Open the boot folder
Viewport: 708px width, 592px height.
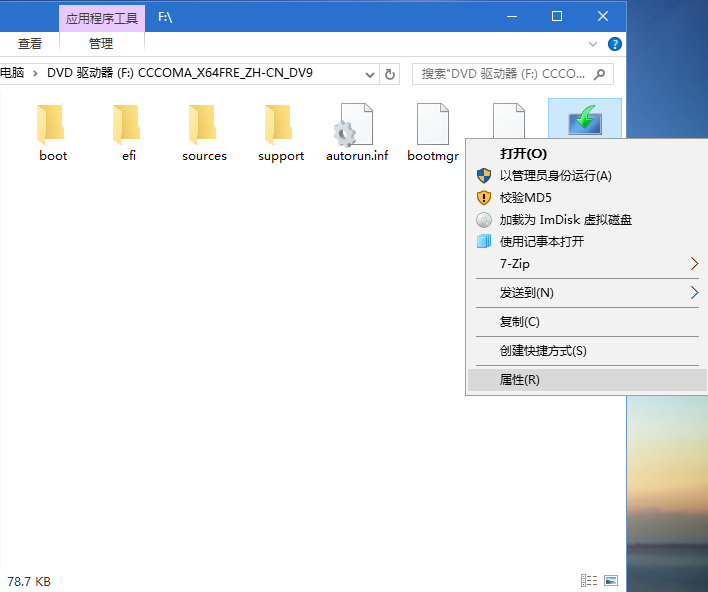click(52, 132)
